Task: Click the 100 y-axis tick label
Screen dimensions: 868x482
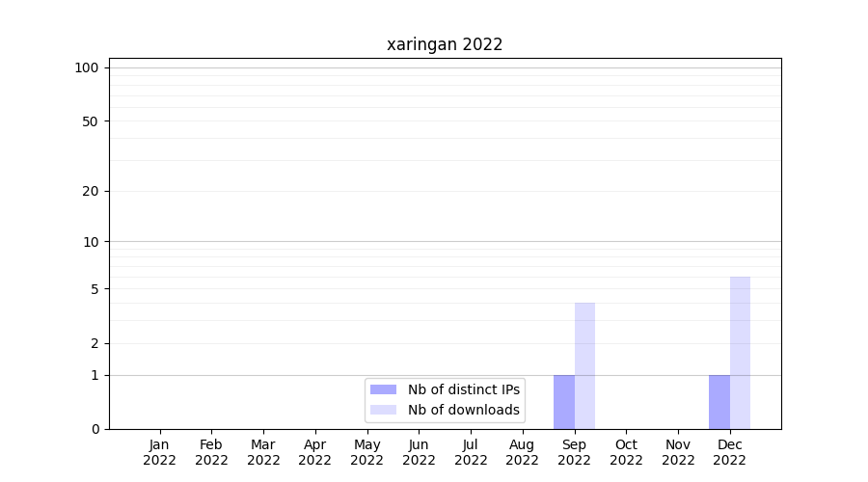Action: 87,67
